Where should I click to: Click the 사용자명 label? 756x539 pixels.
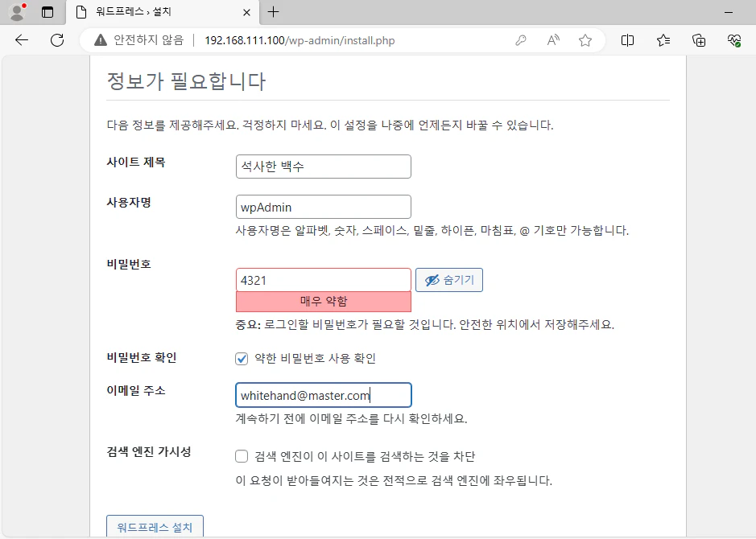[129, 202]
